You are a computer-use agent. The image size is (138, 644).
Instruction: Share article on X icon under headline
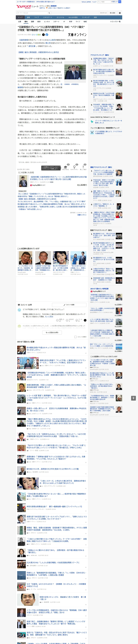coord(43,35)
